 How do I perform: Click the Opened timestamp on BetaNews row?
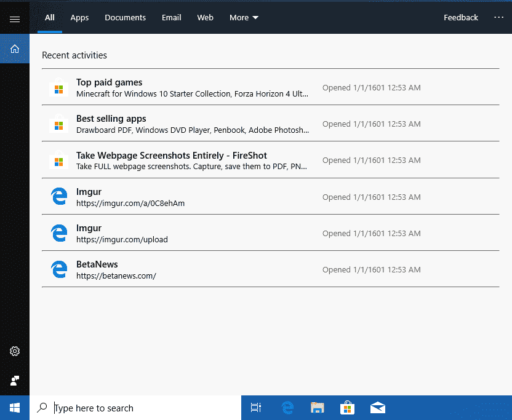coord(372,269)
